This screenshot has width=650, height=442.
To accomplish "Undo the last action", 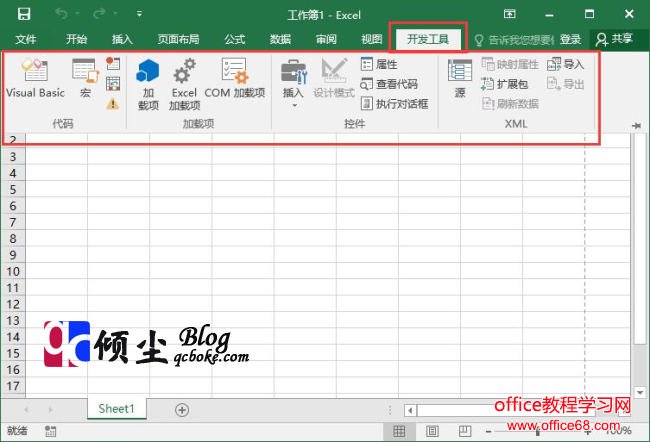I will click(62, 15).
